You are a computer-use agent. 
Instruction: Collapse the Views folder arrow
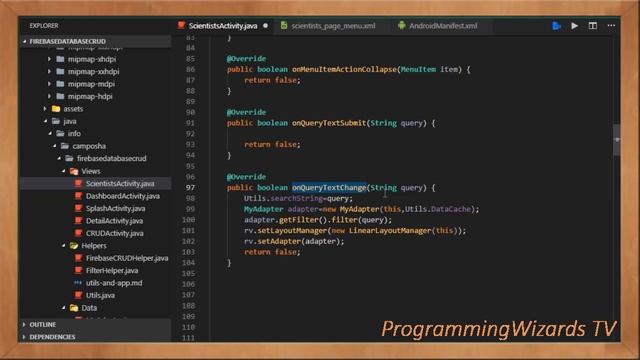(x=63, y=171)
